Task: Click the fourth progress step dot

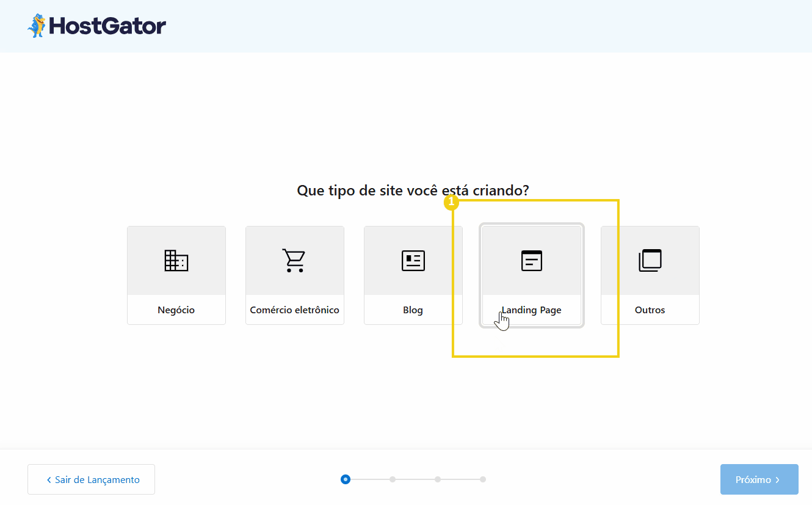Action: pos(483,479)
